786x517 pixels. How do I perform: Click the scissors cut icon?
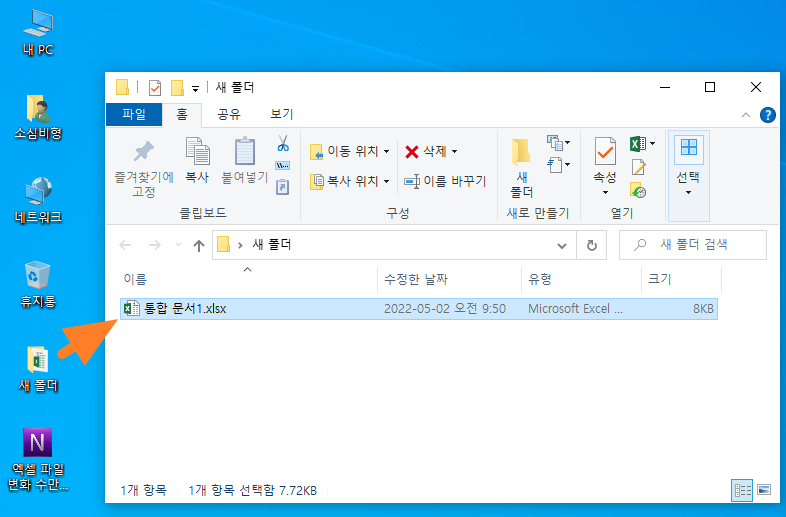(283, 143)
